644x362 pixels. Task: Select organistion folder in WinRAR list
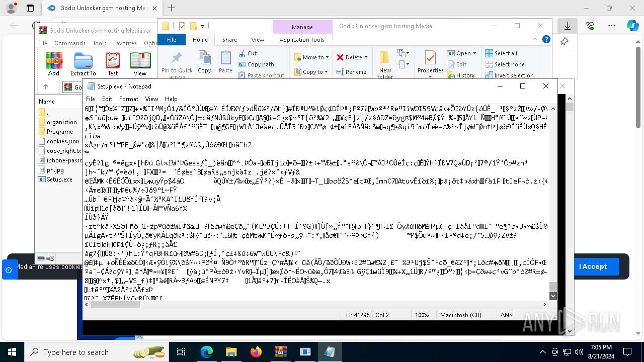57,122
